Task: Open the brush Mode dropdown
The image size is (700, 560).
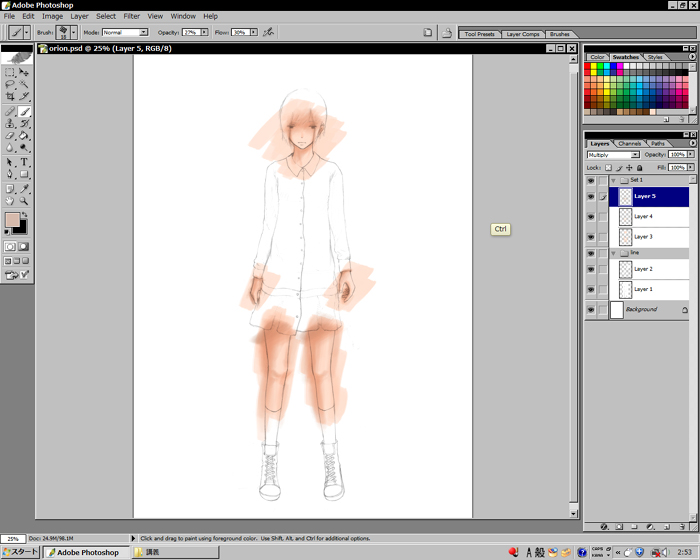Action: click(125, 32)
